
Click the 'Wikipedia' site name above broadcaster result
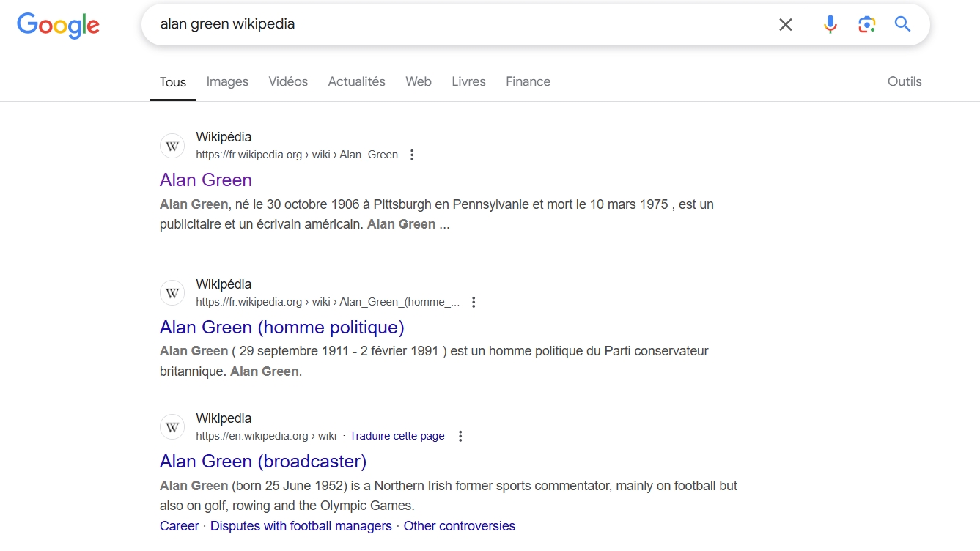point(224,418)
